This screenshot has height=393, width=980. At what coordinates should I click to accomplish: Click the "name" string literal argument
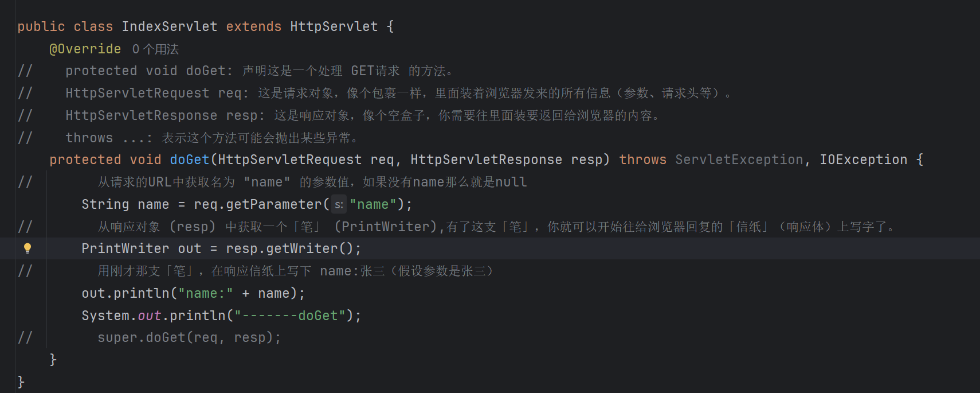tap(373, 205)
